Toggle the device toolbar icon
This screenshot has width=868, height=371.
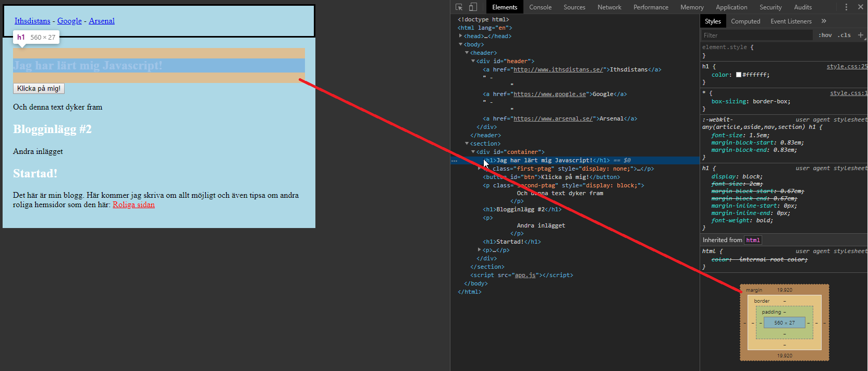pos(473,7)
